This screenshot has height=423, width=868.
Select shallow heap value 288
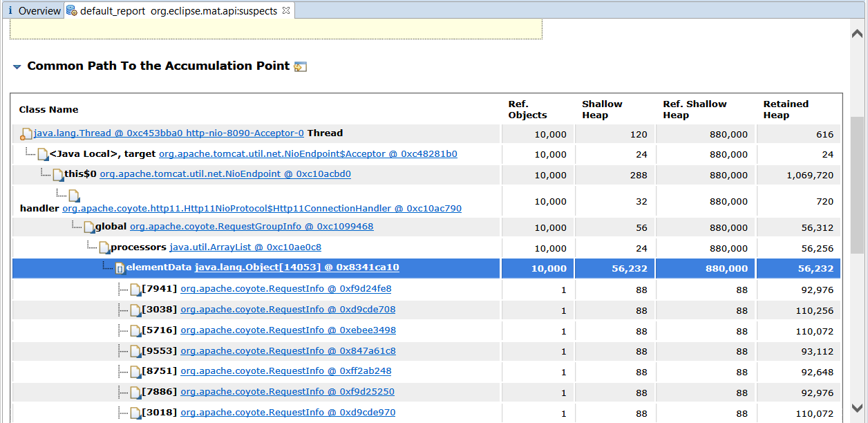click(x=638, y=175)
